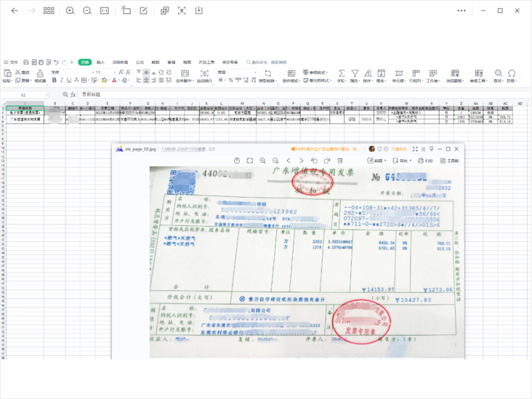Pick the red font color swatch
This screenshot has height=399, width=532.
point(114,80)
